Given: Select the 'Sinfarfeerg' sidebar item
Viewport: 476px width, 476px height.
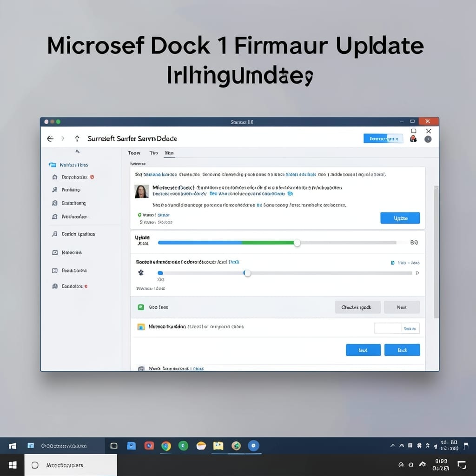Looking at the screenshot, I should (x=69, y=203).
